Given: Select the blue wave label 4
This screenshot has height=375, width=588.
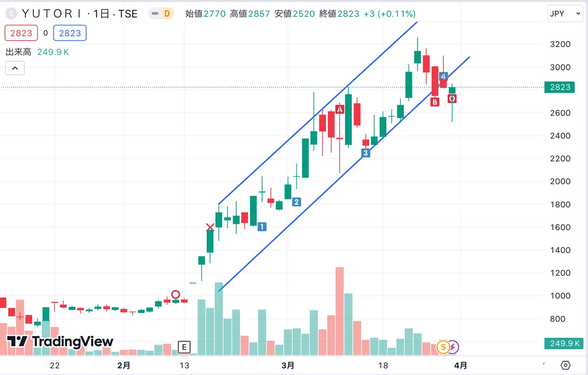Looking at the screenshot, I should [443, 76].
